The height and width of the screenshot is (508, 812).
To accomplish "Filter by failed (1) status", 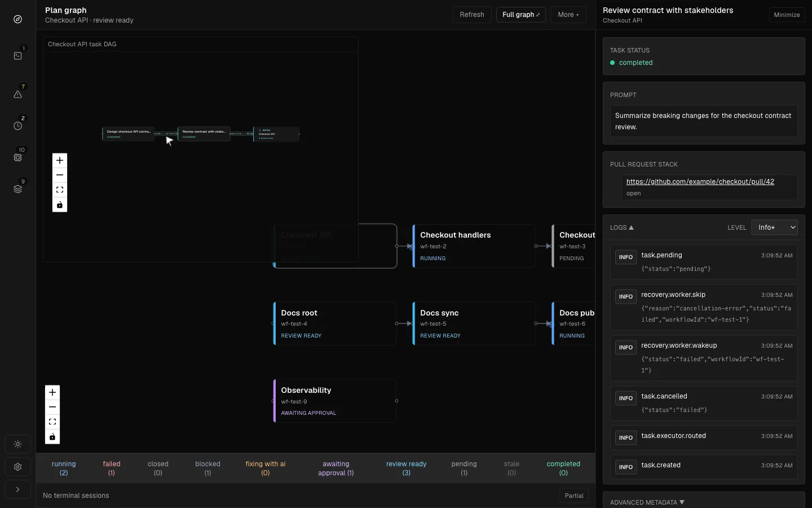I will pyautogui.click(x=112, y=468).
